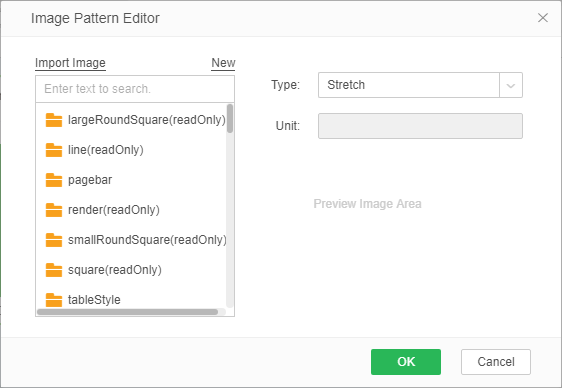This screenshot has height=388, width=562.
Task: Click the horizontal scrollbar thumb
Action: (x=128, y=312)
